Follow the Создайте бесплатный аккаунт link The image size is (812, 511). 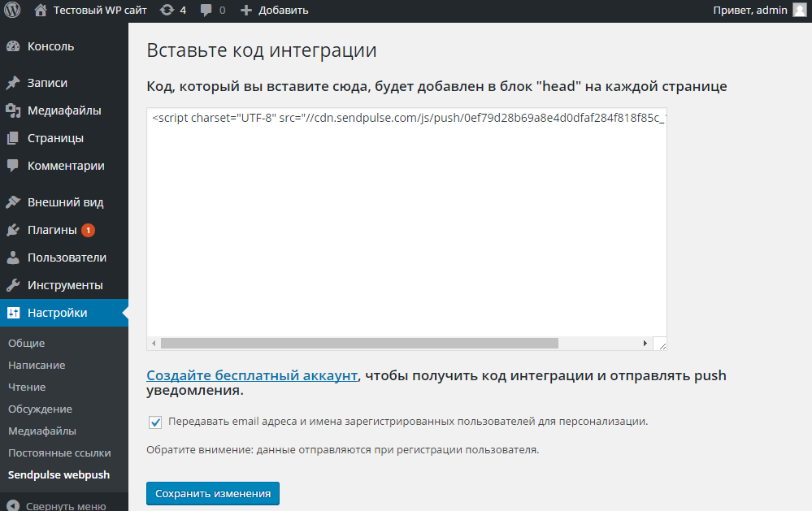[x=252, y=375]
